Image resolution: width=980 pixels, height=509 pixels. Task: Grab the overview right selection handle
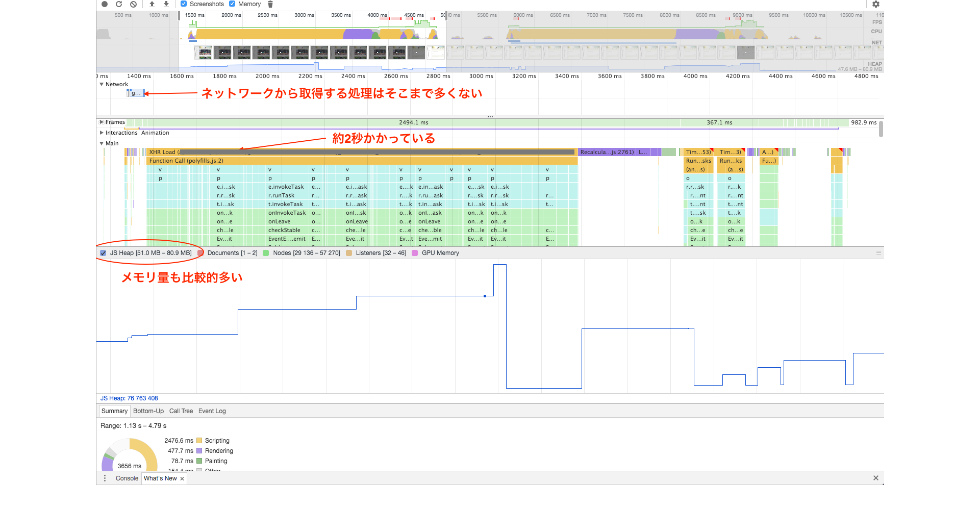pyautogui.click(x=446, y=15)
